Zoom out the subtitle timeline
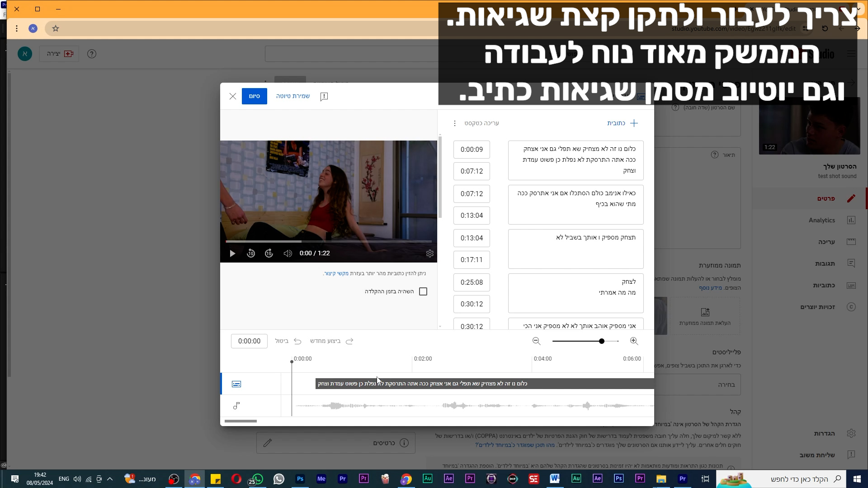Image resolution: width=868 pixels, height=488 pixels. pos(537,341)
